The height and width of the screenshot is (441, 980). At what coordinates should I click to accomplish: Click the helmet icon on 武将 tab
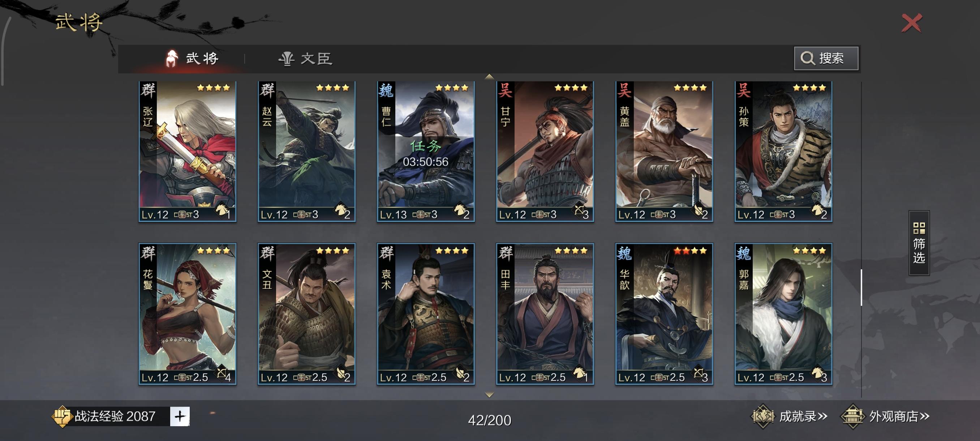tap(172, 58)
